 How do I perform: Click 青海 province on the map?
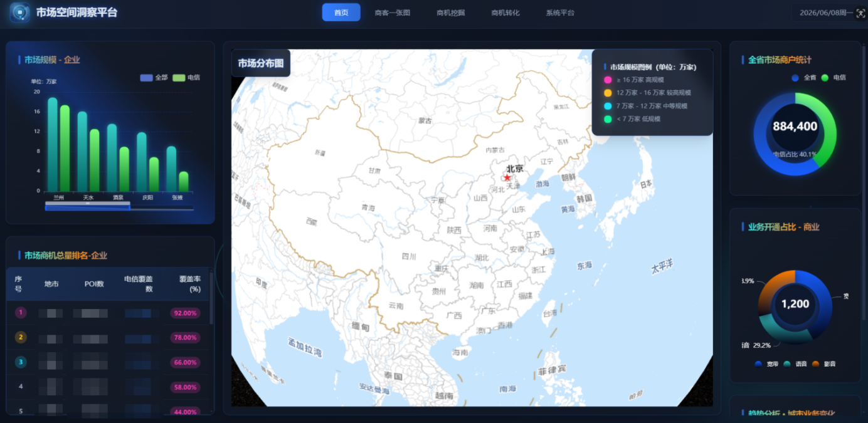[368, 208]
